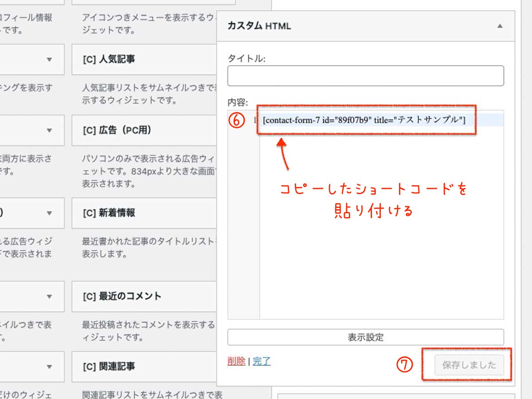The height and width of the screenshot is (399, 532).
Task: Click the contact-form-7 shortcode line
Action: click(x=364, y=120)
